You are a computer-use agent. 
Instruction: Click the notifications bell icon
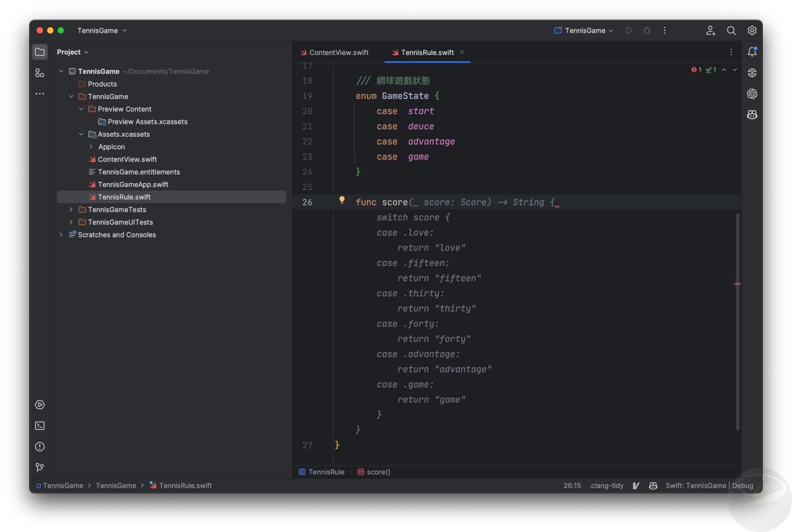[x=752, y=52]
